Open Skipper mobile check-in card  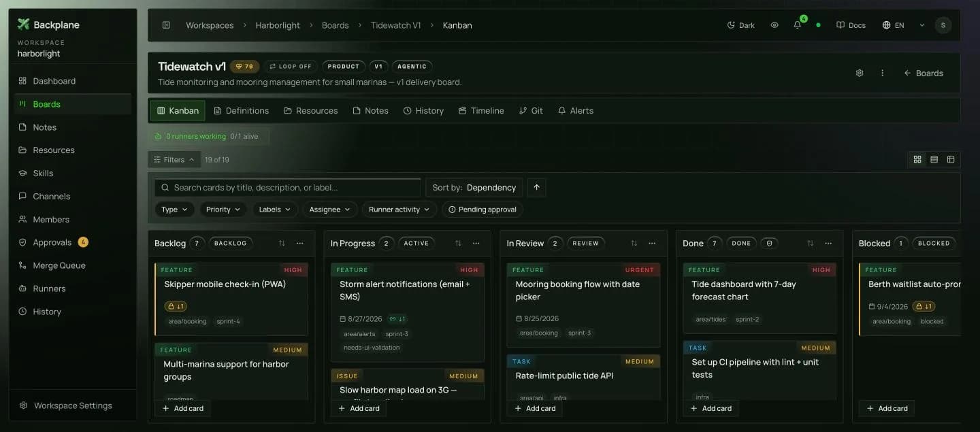tap(231, 299)
